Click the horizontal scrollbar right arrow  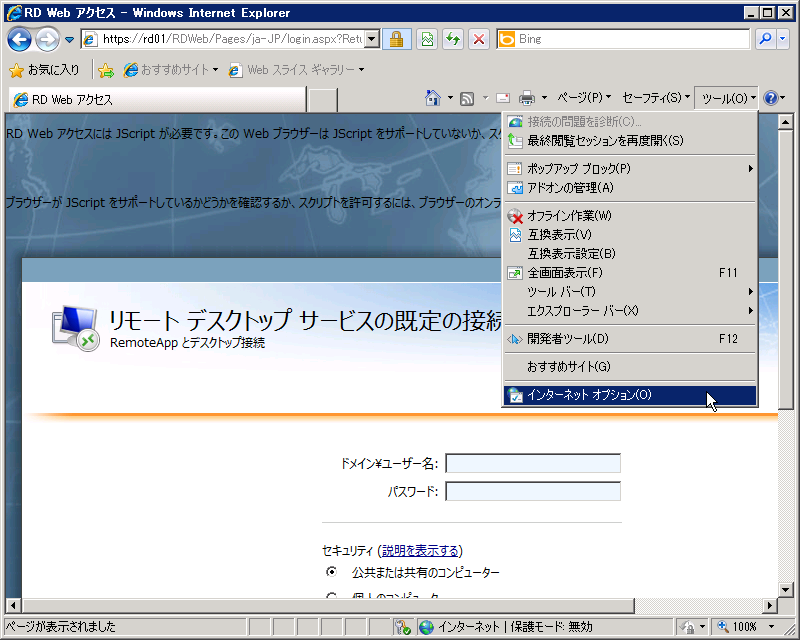tap(770, 606)
